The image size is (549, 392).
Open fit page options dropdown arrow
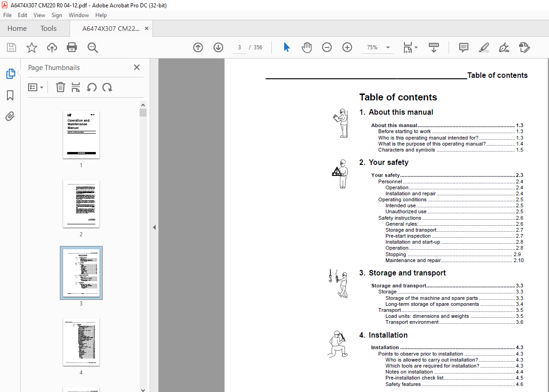(x=416, y=47)
